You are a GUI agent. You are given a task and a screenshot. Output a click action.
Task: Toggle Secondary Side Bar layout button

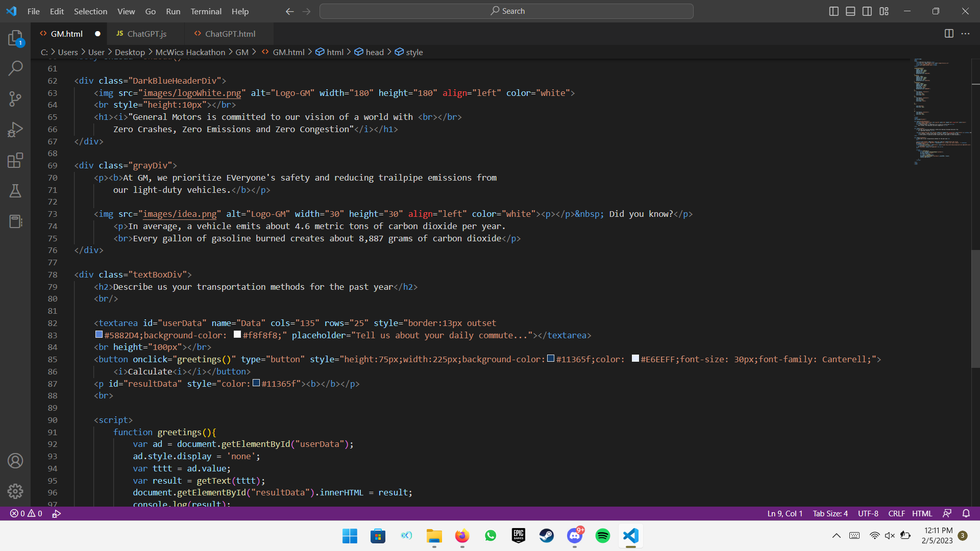point(867,11)
